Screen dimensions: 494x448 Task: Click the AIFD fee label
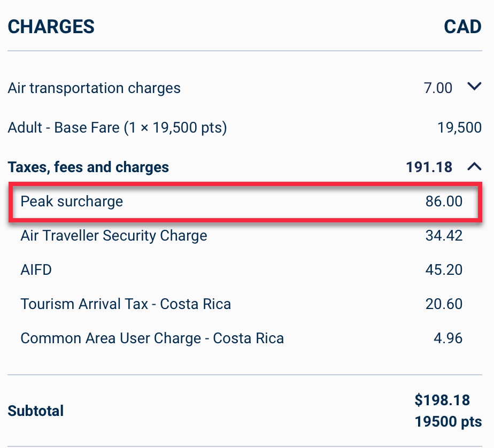(36, 269)
